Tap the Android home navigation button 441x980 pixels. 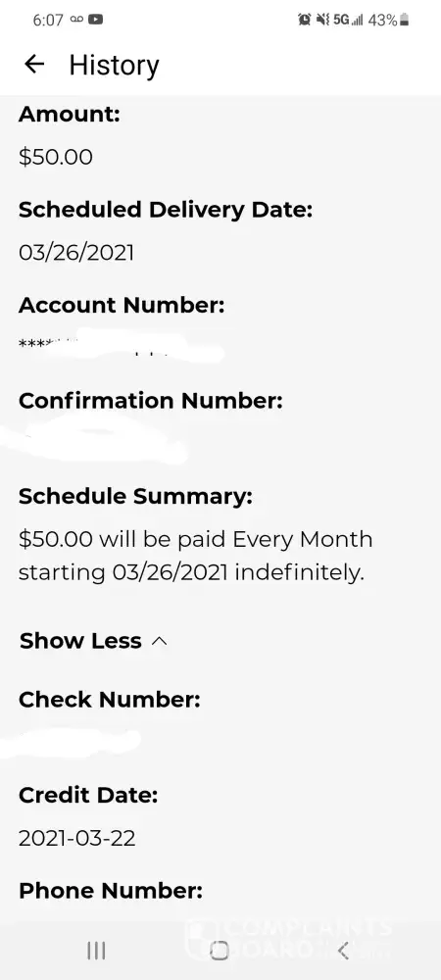(219, 951)
